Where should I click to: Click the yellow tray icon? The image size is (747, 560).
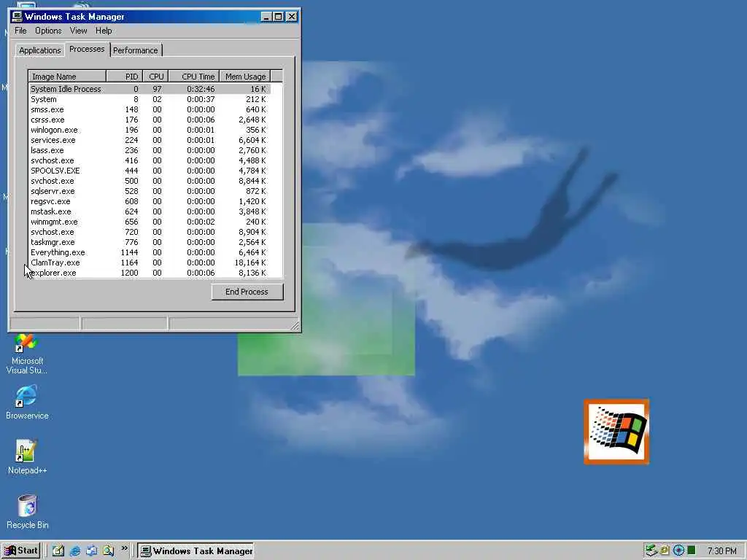coord(665,551)
